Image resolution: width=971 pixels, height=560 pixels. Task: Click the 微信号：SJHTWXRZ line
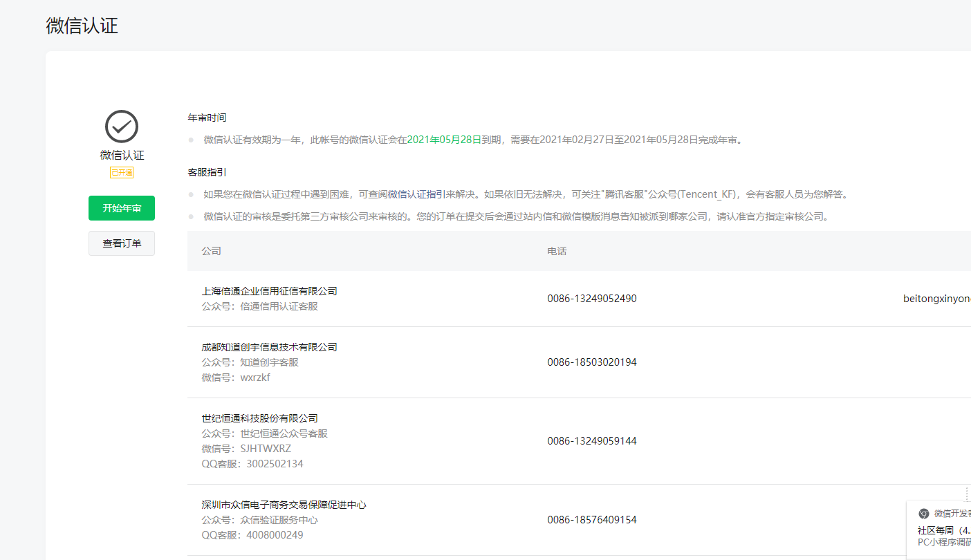[x=247, y=449]
